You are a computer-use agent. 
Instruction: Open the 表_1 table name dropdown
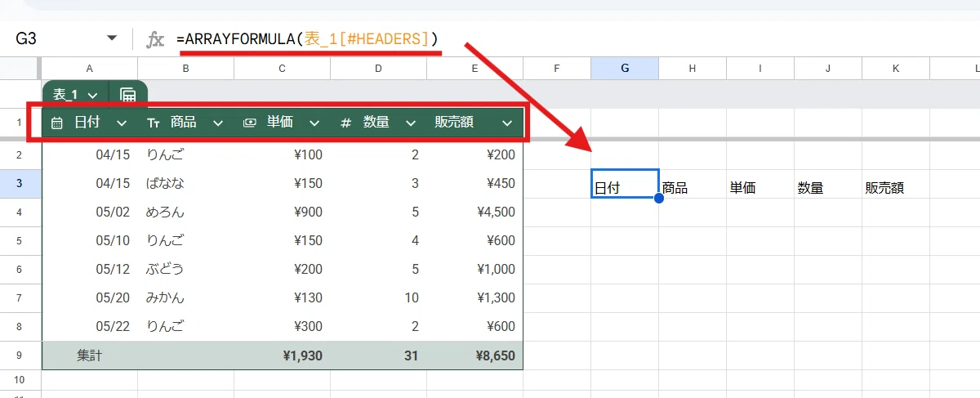[92, 96]
